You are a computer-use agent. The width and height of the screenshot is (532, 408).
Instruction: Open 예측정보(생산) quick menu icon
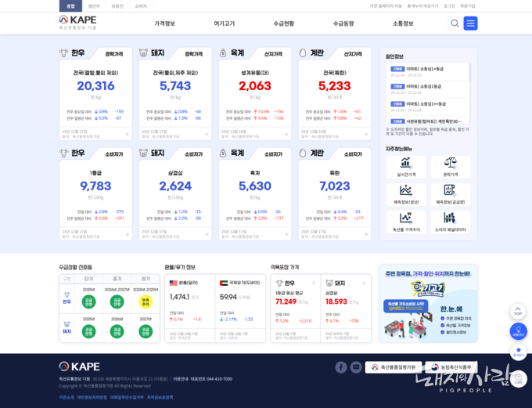[x=406, y=192]
